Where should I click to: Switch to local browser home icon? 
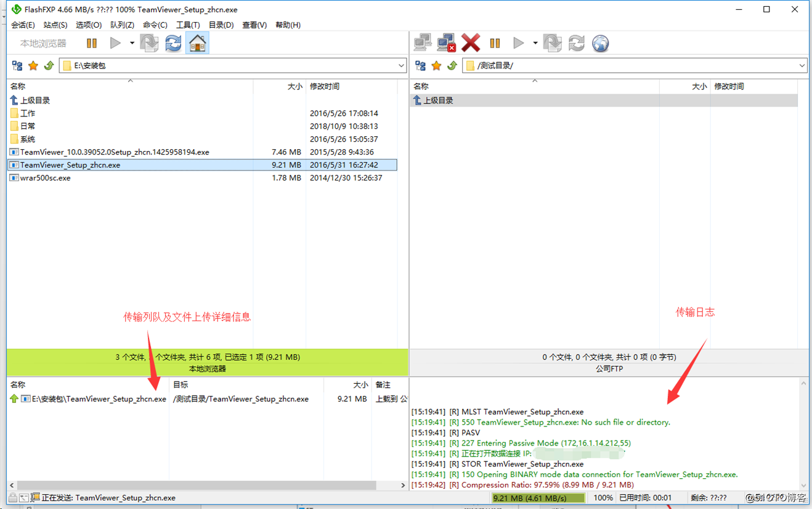tap(198, 43)
